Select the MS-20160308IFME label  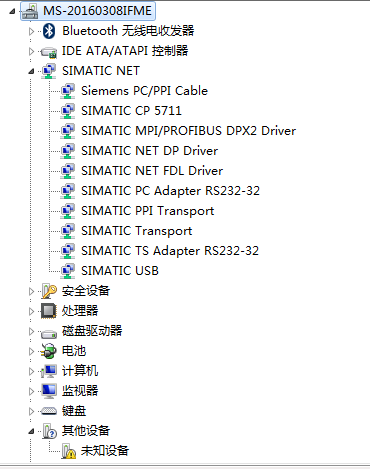(x=97, y=11)
